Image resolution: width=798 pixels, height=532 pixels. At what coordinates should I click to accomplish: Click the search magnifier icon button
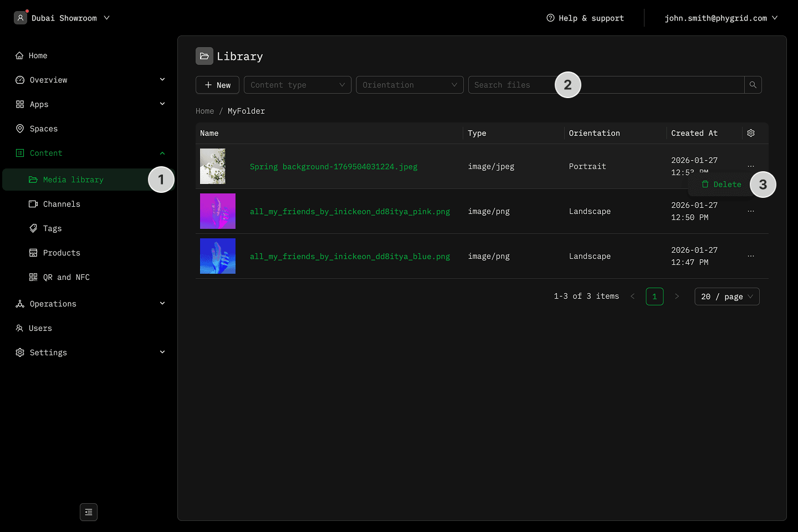coord(753,85)
